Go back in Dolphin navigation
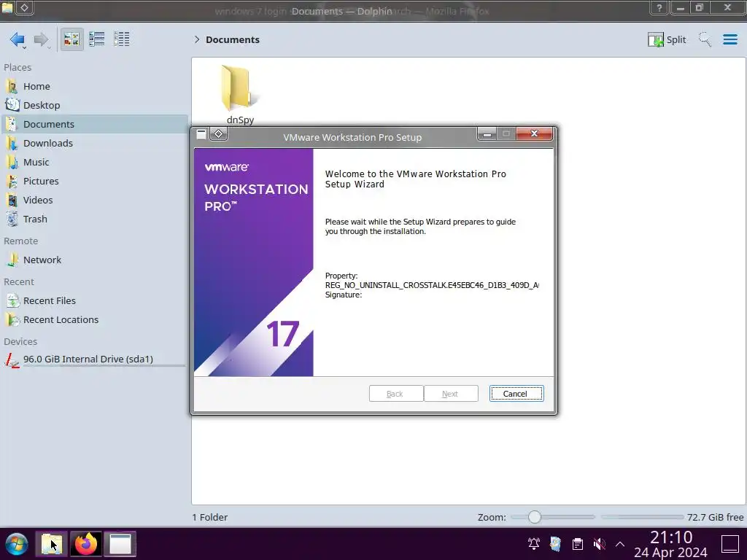Image resolution: width=747 pixels, height=560 pixels. (x=18, y=39)
